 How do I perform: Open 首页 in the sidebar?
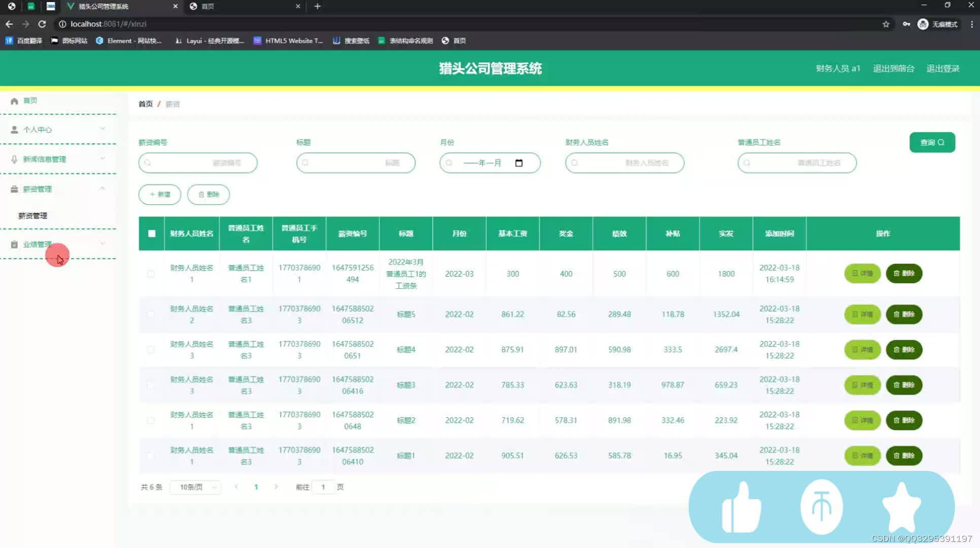click(30, 100)
